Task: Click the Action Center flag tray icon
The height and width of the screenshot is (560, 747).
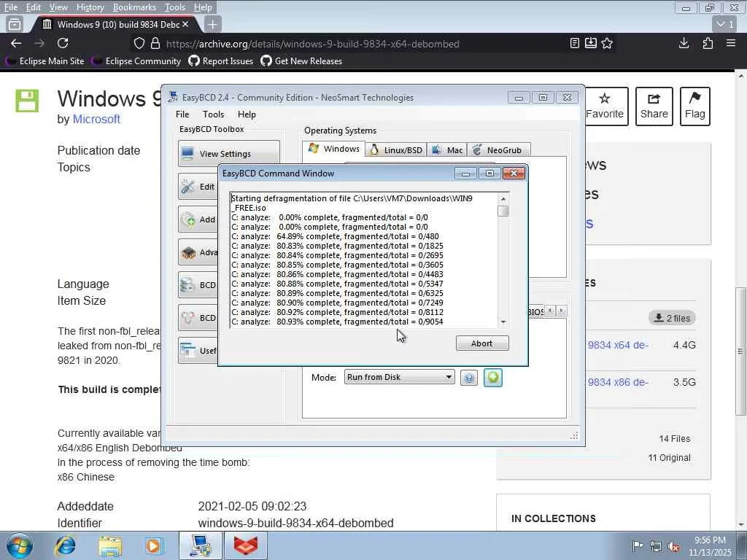Action: [638, 545]
